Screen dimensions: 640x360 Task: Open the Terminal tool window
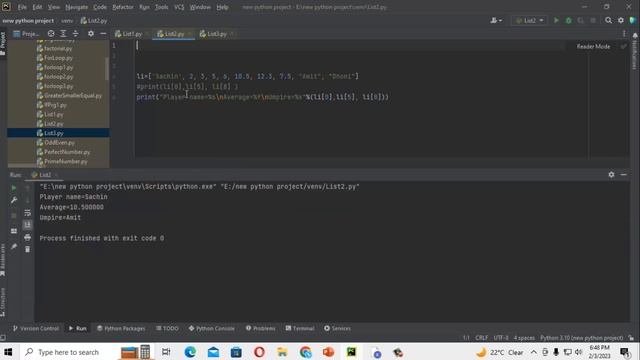[x=300, y=328]
